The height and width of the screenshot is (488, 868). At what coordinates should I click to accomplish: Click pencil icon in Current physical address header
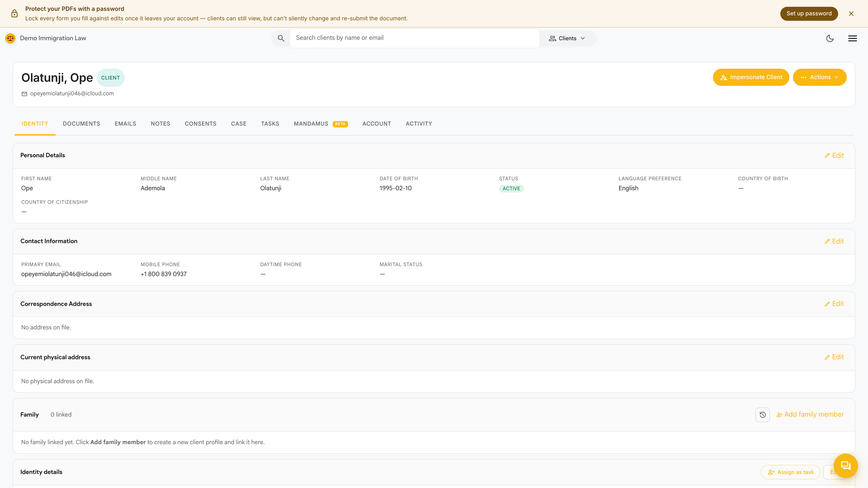click(x=827, y=357)
